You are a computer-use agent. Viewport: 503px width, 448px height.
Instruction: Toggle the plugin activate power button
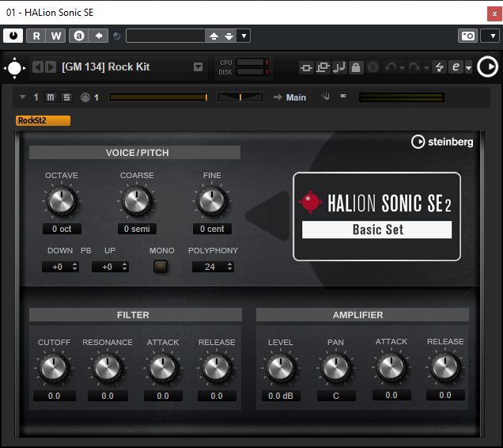pos(13,36)
